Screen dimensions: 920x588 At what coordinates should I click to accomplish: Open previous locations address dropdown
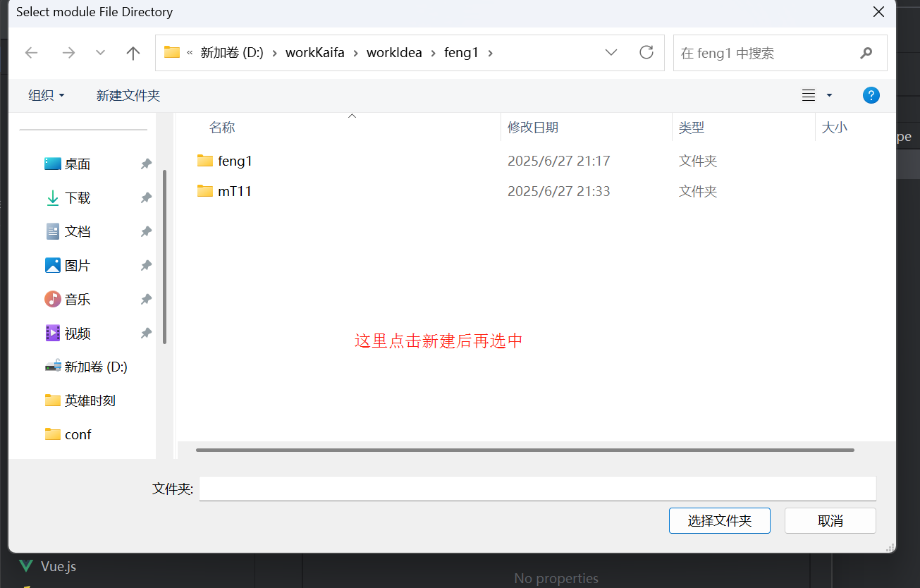click(611, 53)
